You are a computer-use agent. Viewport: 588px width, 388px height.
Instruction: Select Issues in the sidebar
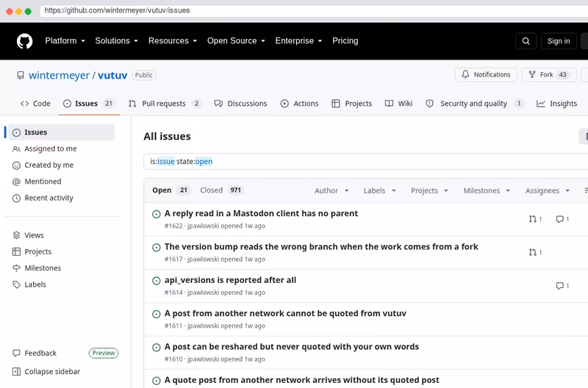tap(62, 132)
